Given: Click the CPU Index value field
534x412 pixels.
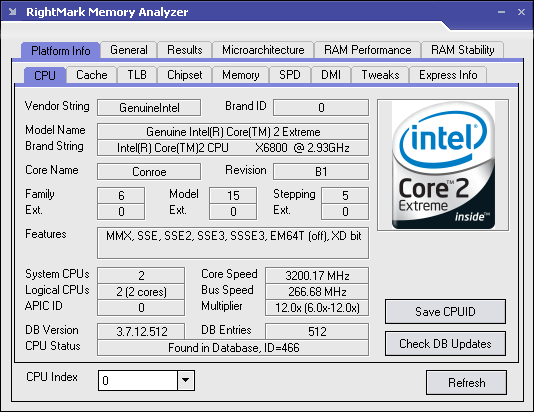Looking at the screenshot, I should pos(138,380).
